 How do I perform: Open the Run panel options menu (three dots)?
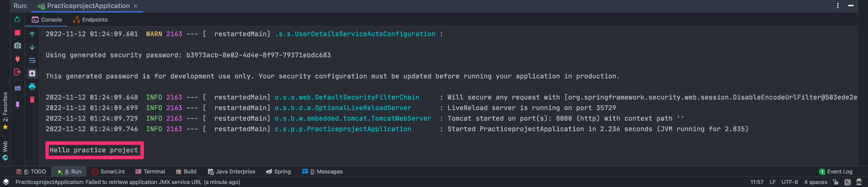(838, 6)
